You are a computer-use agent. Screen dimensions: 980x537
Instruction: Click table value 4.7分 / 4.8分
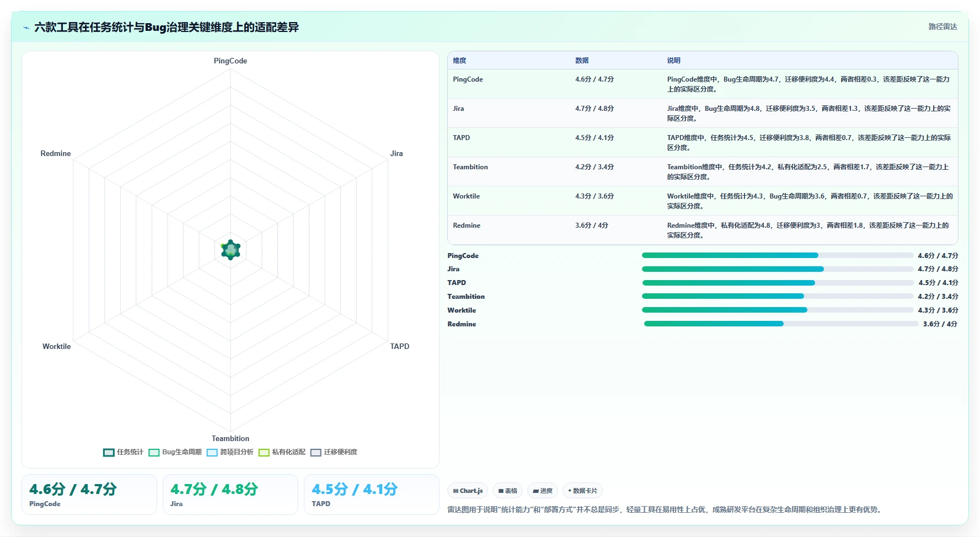pos(595,109)
